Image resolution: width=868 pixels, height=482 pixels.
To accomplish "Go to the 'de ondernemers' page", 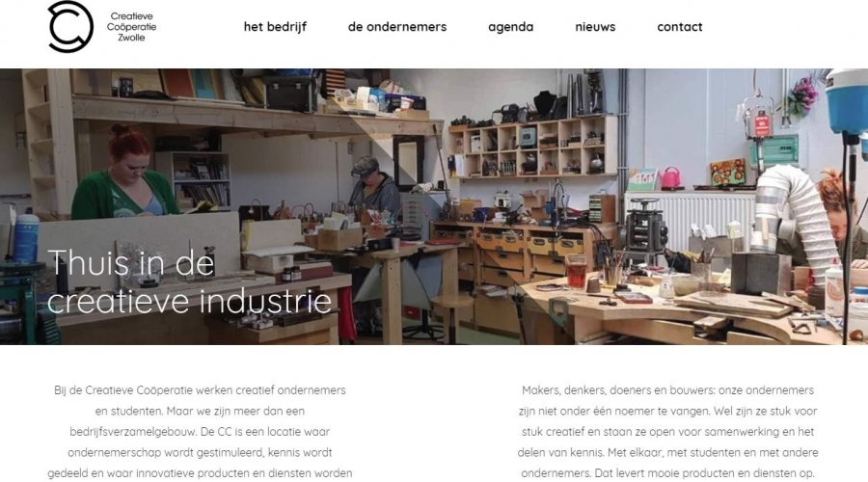I will coord(397,27).
